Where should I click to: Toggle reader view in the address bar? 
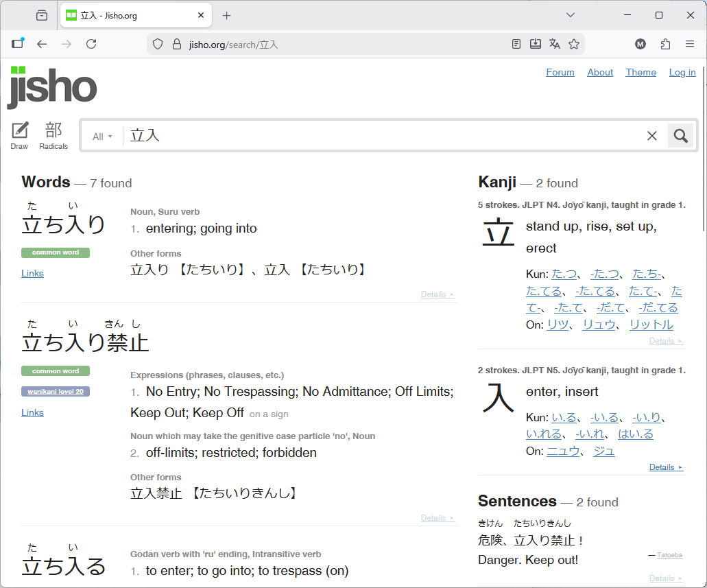click(x=516, y=43)
